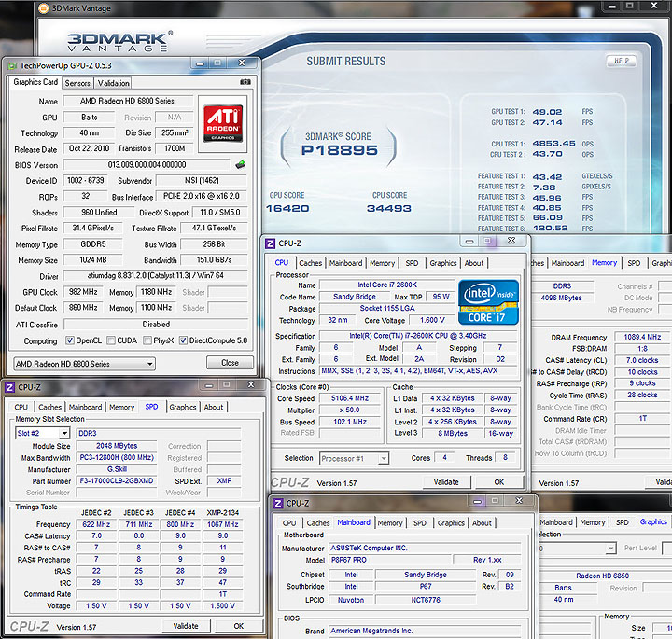Click the 3DMark Vantage title bar icon
672x639 pixels.
[x=44, y=8]
